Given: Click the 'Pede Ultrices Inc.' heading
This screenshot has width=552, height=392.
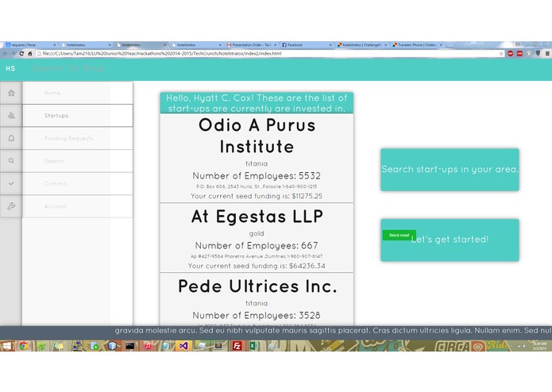Looking at the screenshot, I should pos(257,286).
